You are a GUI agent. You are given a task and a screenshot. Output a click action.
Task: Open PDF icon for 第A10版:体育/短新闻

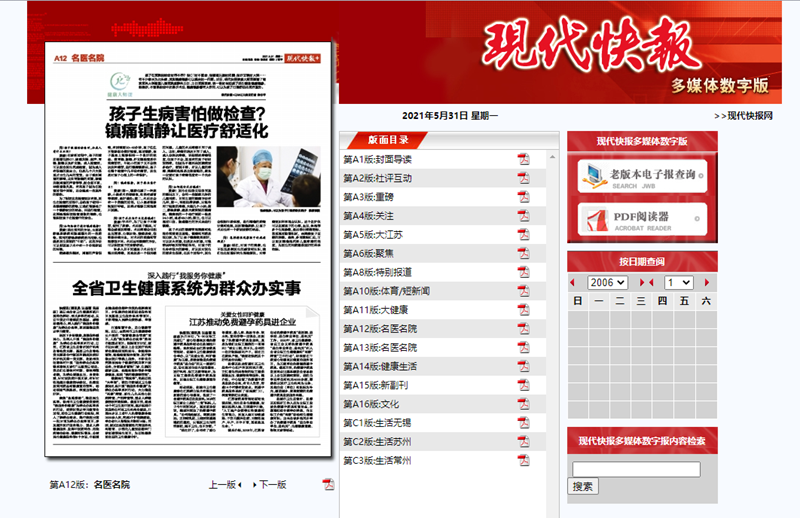tap(523, 291)
